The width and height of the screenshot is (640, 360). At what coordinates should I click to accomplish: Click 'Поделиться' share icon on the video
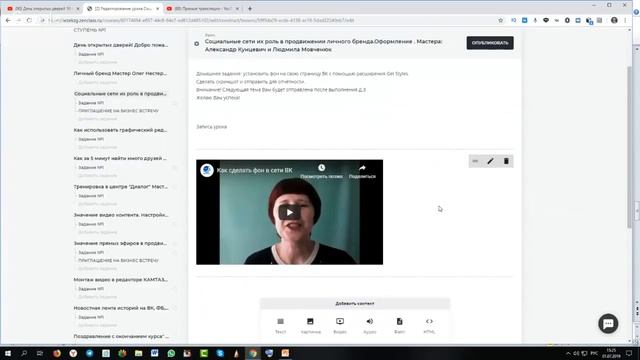362,171
